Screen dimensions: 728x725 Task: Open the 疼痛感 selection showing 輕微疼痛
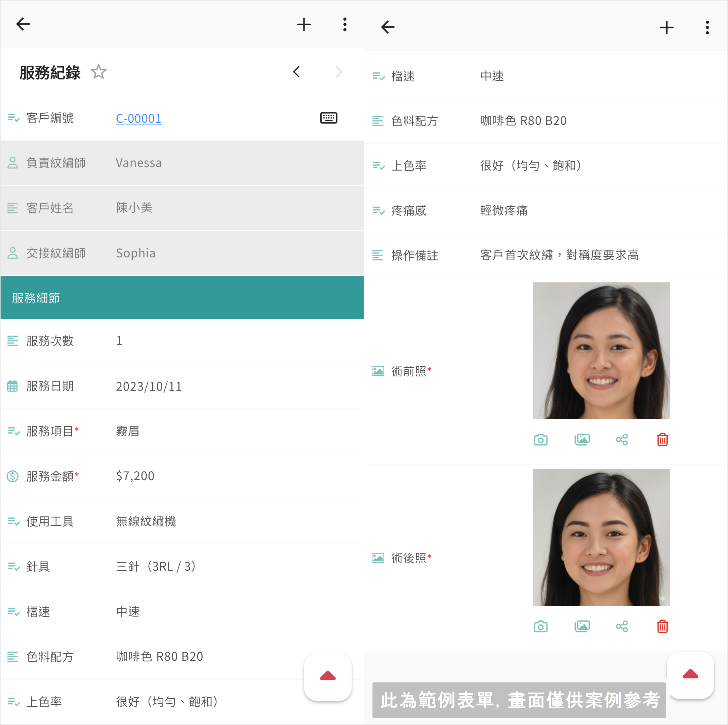click(x=503, y=210)
